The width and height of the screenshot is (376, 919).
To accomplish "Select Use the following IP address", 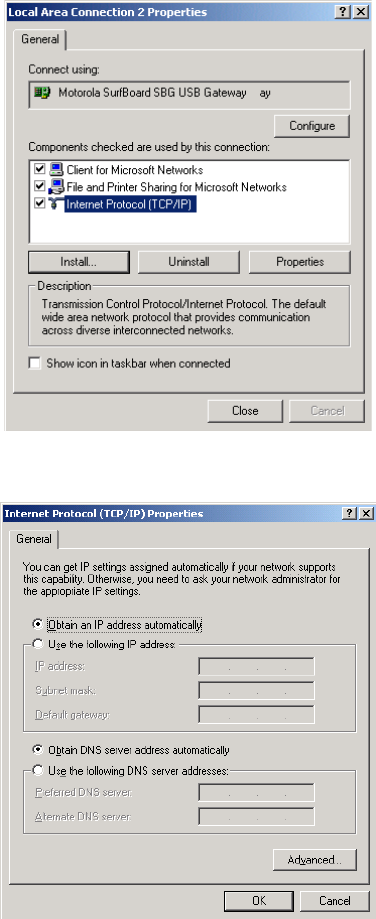I will [38, 644].
